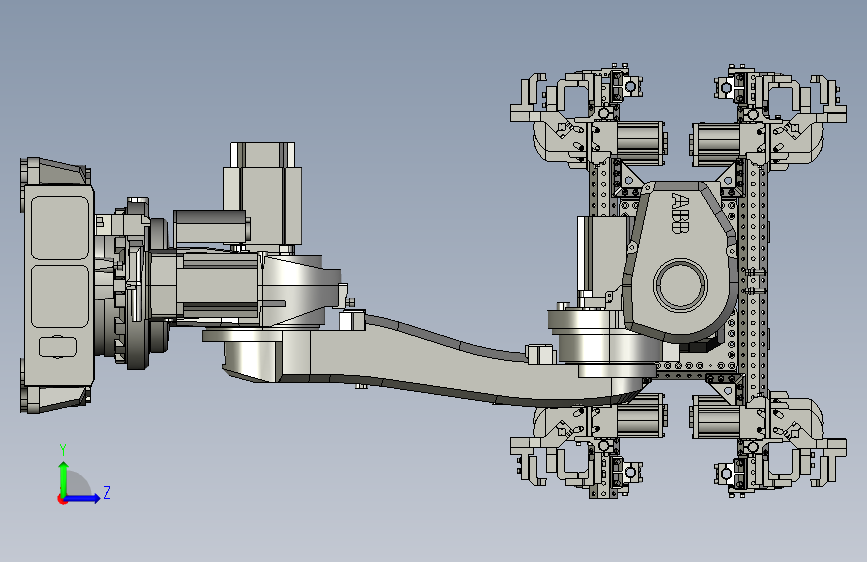This screenshot has height=562, width=867.
Task: Click the blue Z axis arrow on the triad
Action: 83,498
